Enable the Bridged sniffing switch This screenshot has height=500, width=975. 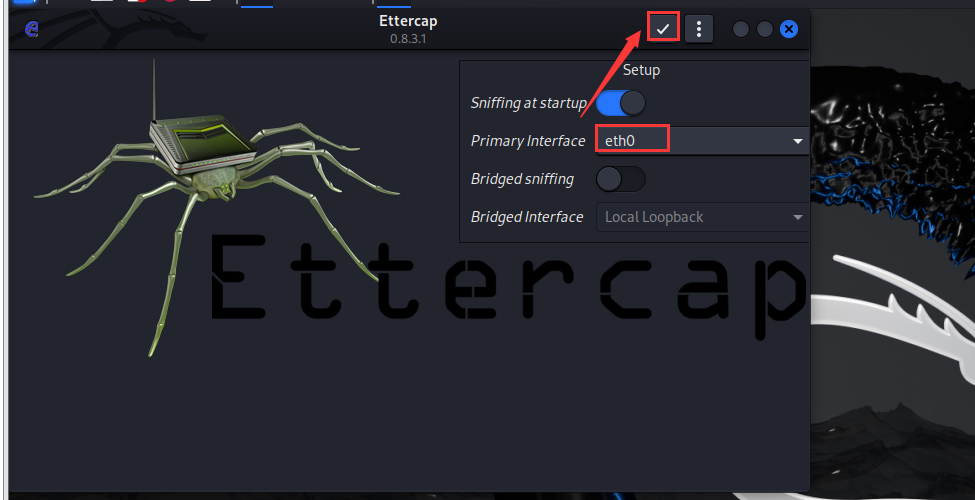(621, 179)
